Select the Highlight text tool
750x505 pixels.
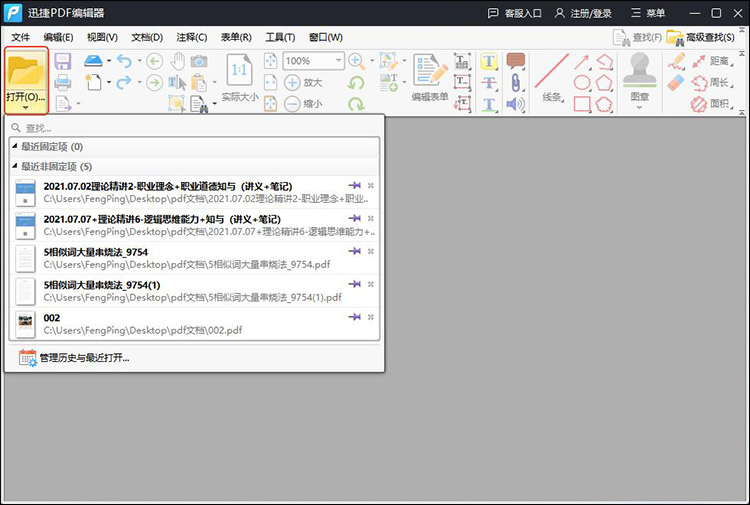click(x=489, y=61)
